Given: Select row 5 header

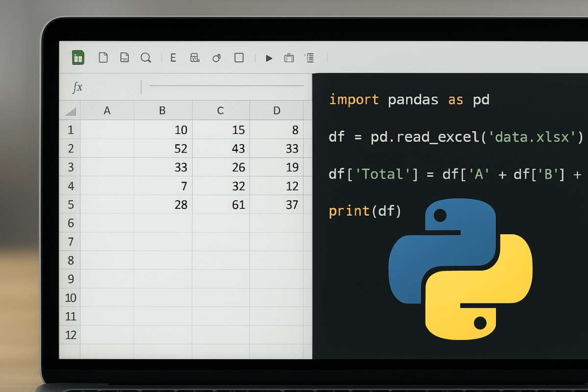Looking at the screenshot, I should (x=70, y=204).
